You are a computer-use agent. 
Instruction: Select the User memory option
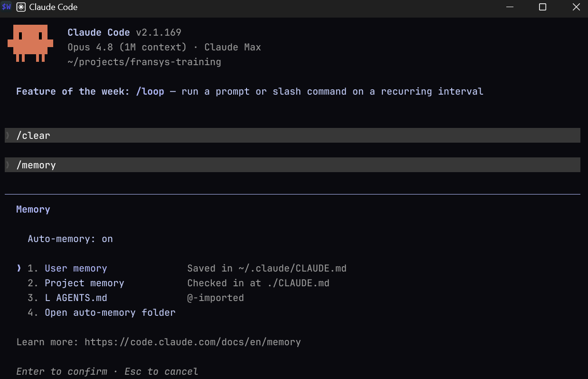76,268
